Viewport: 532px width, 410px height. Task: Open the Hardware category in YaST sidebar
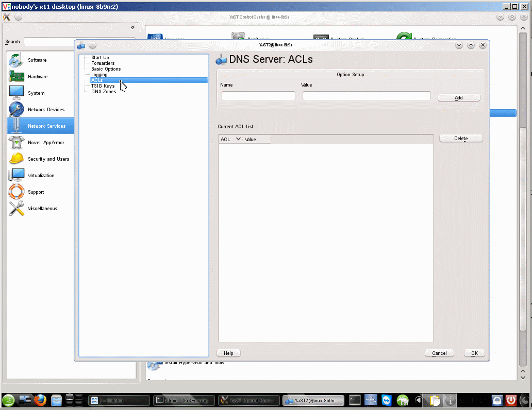(x=37, y=77)
